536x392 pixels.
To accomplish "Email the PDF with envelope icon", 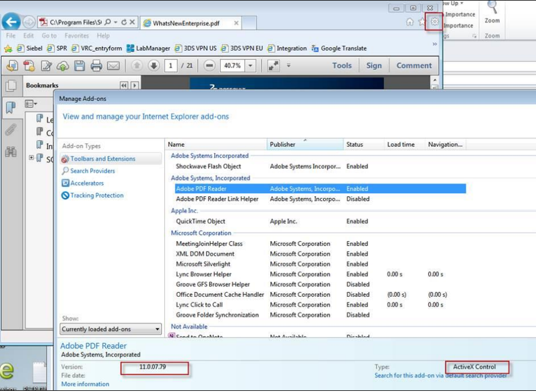I will point(113,65).
